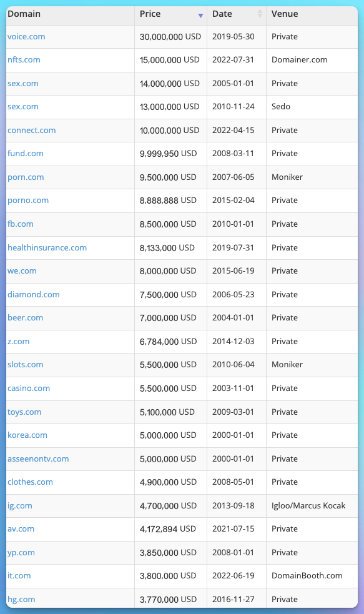Select the Private venue in voice.com row
Screen dimensions: 364x614
285,36
